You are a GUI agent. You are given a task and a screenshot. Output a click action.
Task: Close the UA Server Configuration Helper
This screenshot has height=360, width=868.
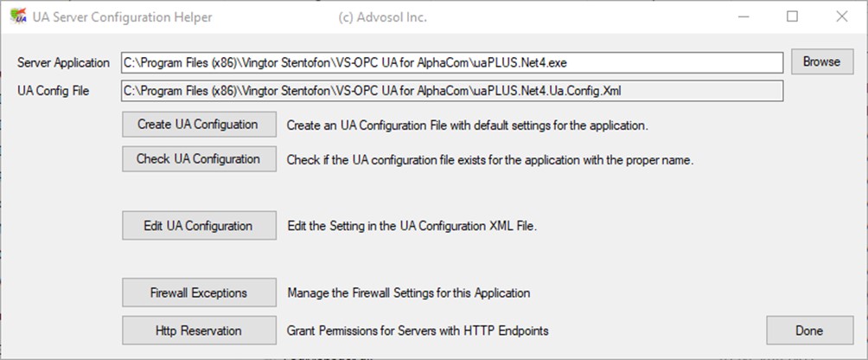click(841, 16)
